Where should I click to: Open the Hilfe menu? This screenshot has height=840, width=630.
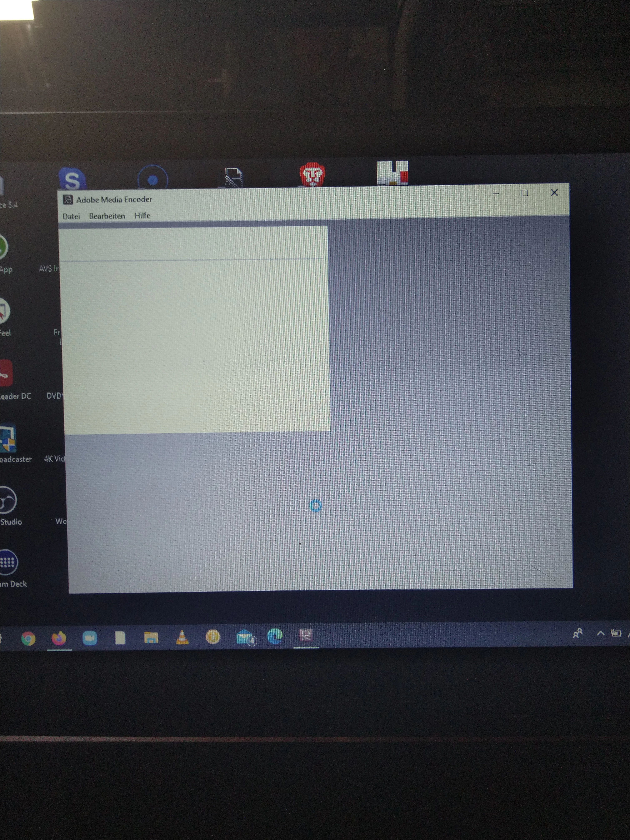click(x=142, y=216)
